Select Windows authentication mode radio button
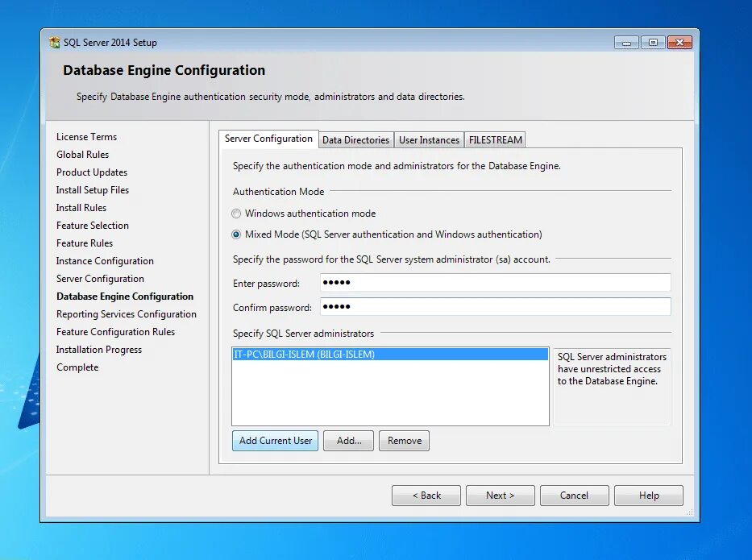Image resolution: width=752 pixels, height=560 pixels. 236,214
